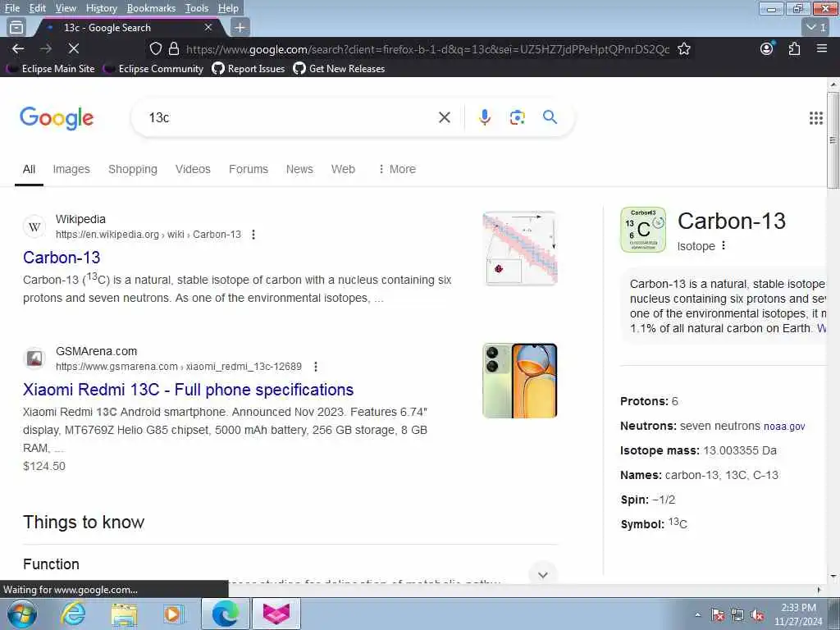Show hidden system tray icons
This screenshot has height=630, width=840.
pos(697,615)
